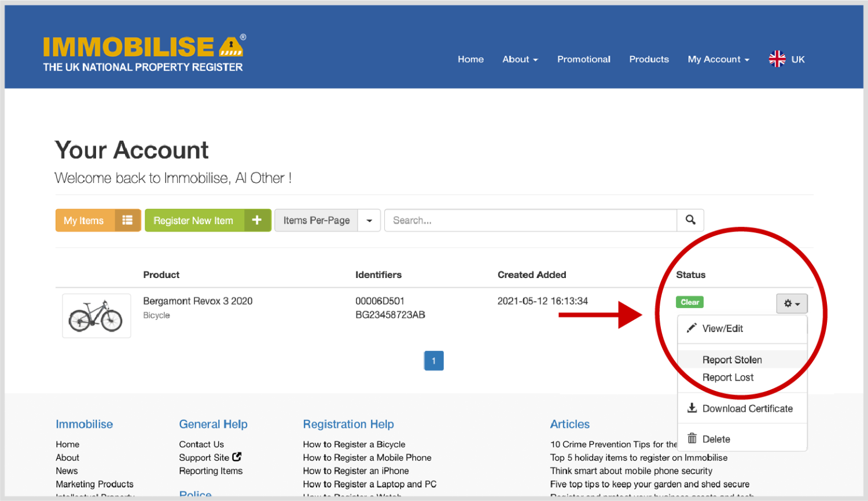Click the list icon on My Items
The height and width of the screenshot is (501, 868).
pyautogui.click(x=127, y=220)
